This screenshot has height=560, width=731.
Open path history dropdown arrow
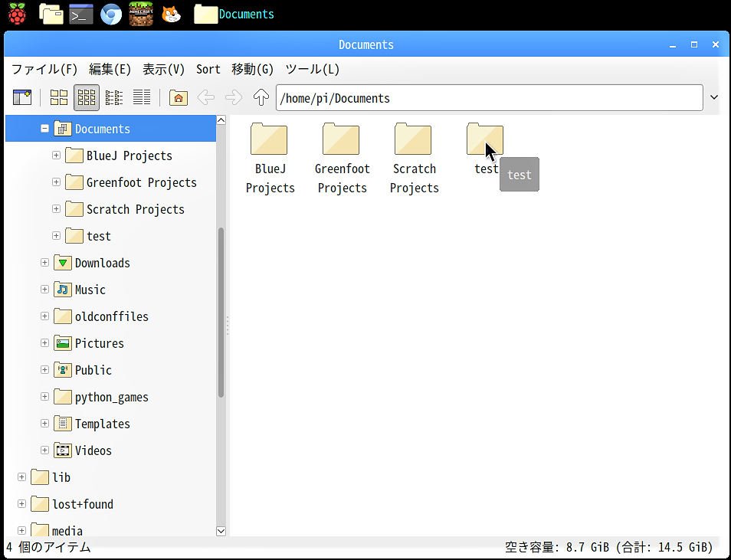coord(713,97)
